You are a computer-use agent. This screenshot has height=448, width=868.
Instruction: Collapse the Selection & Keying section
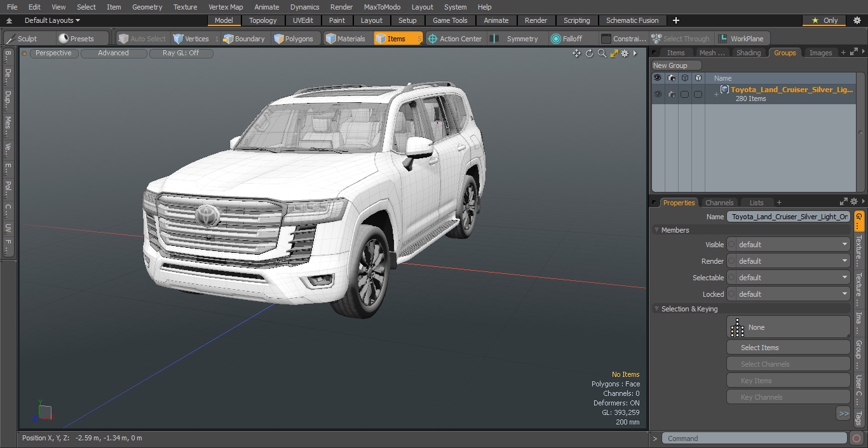656,309
